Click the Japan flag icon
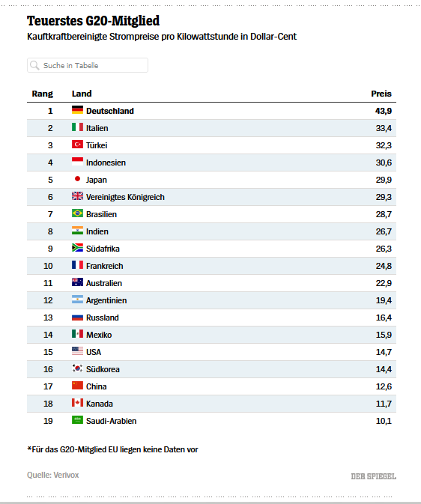Screen dimensions: 421x504 click(77, 179)
